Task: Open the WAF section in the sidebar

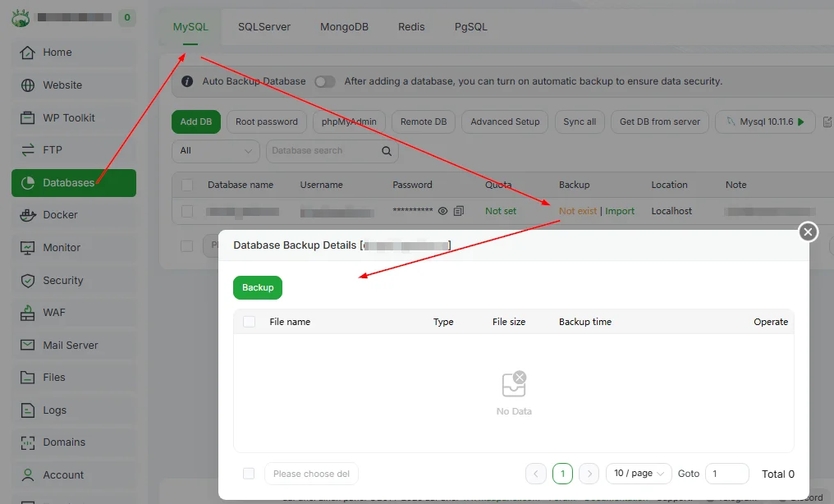Action: [73, 312]
